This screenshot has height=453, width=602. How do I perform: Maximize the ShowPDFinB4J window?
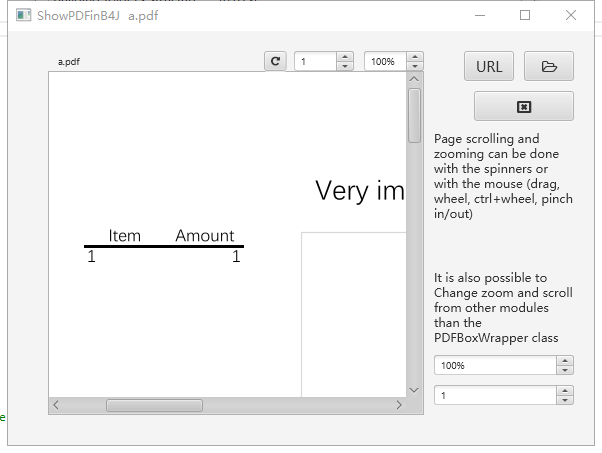click(x=525, y=15)
